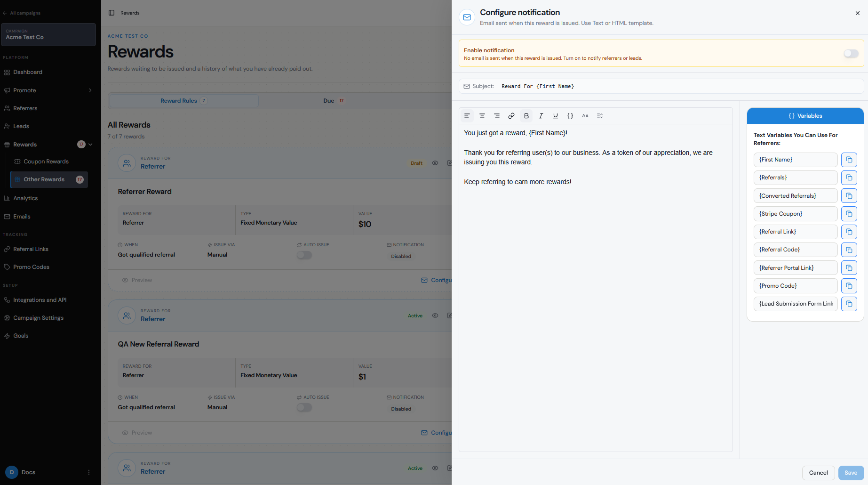The width and height of the screenshot is (868, 485).
Task: Align text left in the editor toolbar
Action: click(467, 116)
